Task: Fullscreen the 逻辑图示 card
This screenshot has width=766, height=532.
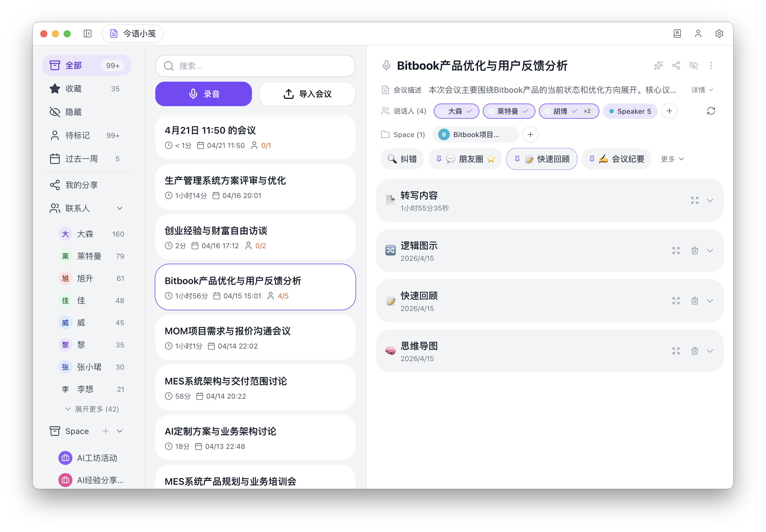Action: [x=676, y=251]
